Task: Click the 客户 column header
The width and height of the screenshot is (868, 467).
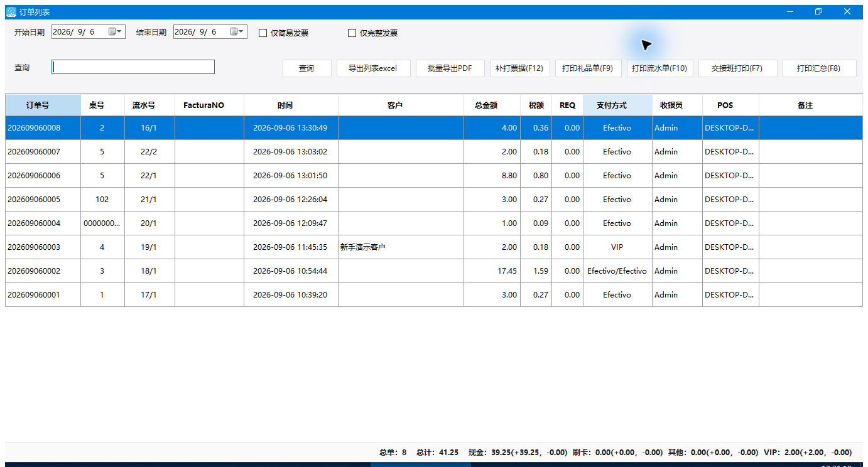Action: click(401, 105)
